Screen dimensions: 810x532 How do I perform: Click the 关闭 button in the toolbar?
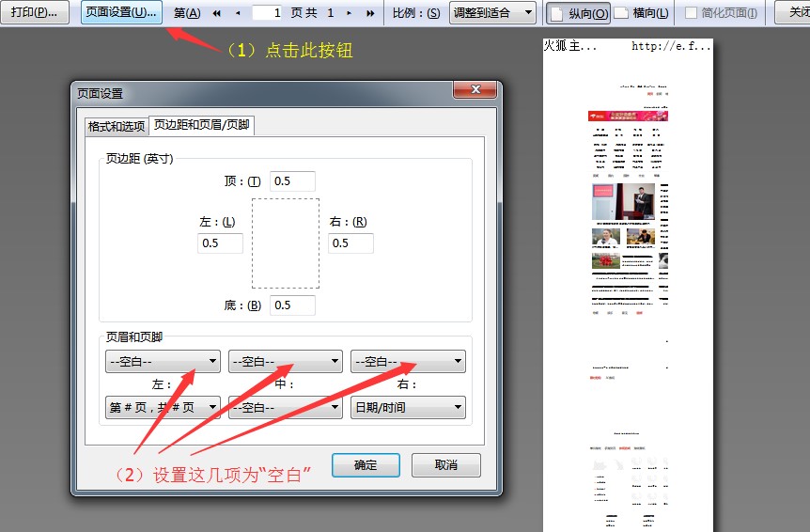coord(793,12)
